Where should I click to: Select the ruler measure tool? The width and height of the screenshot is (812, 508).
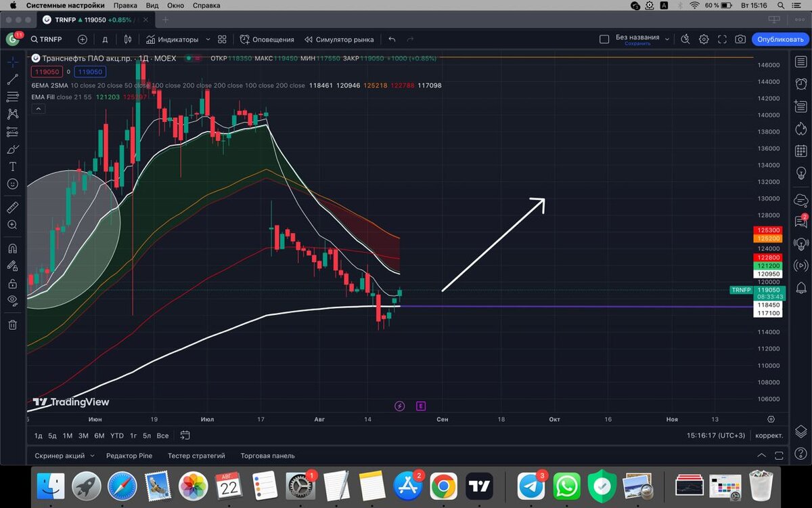pos(12,207)
